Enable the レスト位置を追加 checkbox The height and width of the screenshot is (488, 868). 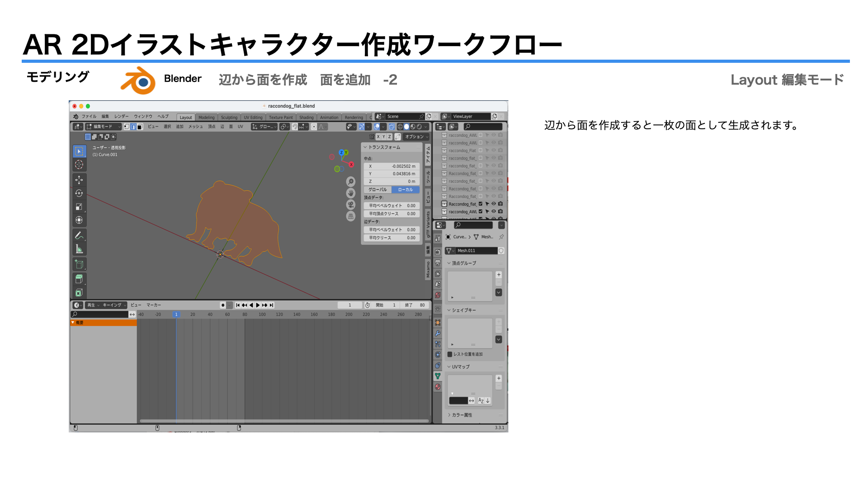coord(450,354)
